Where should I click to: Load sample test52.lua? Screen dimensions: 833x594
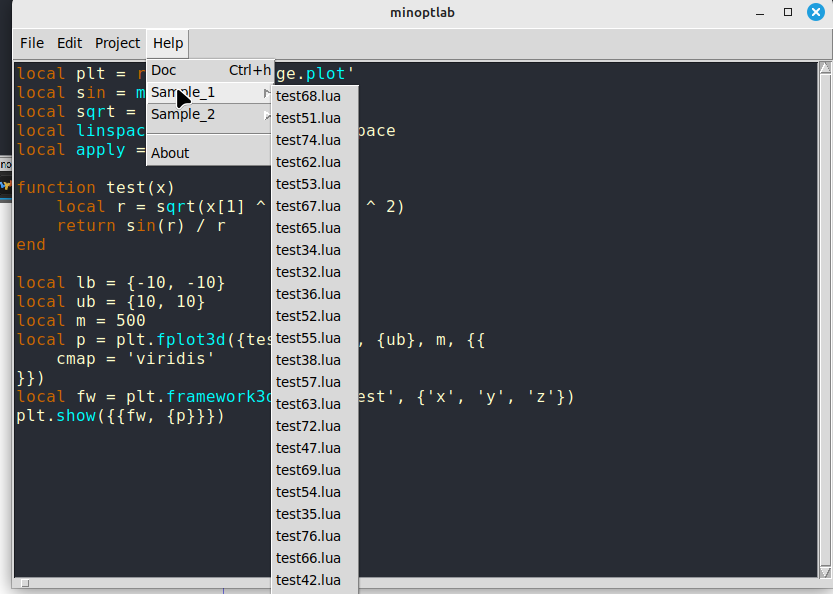pos(314,316)
